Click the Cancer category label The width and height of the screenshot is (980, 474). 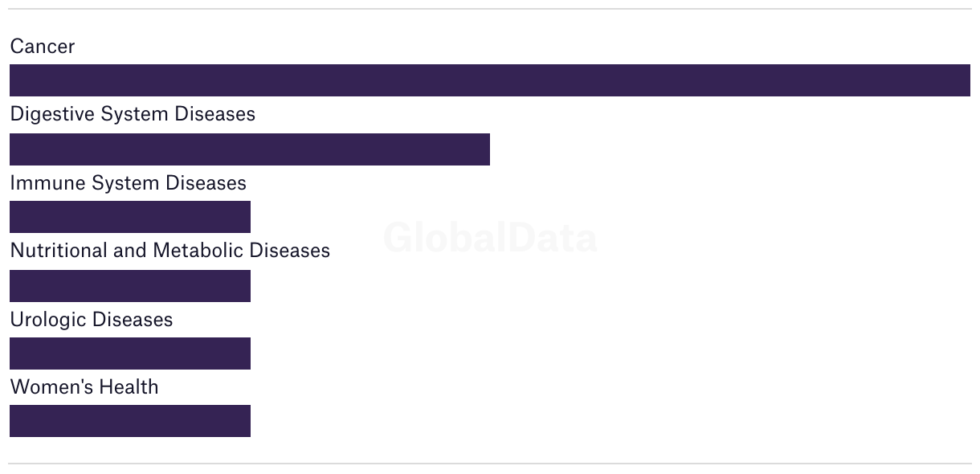[x=43, y=47]
